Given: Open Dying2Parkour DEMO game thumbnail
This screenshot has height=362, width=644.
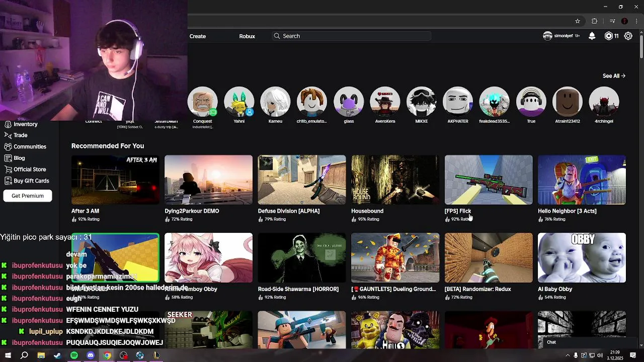Looking at the screenshot, I should point(208,179).
